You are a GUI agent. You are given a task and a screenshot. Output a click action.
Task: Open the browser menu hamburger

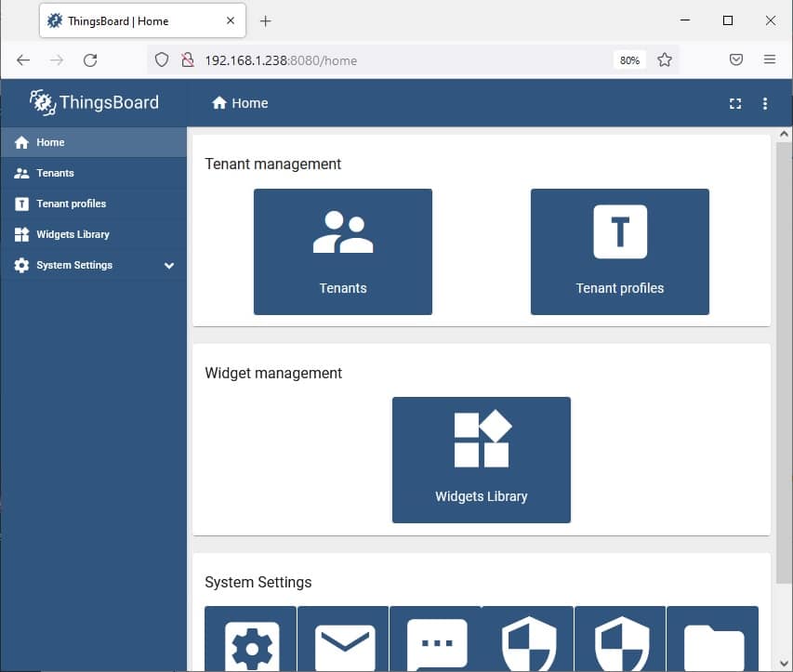coord(770,59)
